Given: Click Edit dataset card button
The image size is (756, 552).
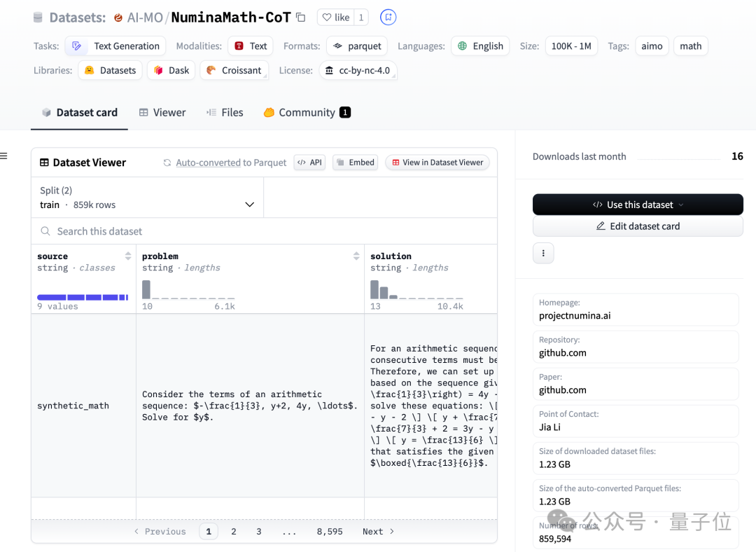Looking at the screenshot, I should coord(638,226).
